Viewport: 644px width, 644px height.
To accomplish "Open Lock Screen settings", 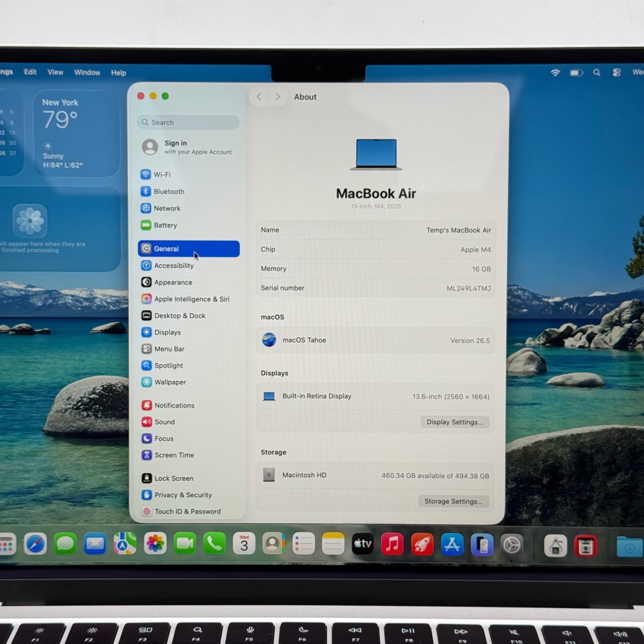I will pyautogui.click(x=189, y=478).
